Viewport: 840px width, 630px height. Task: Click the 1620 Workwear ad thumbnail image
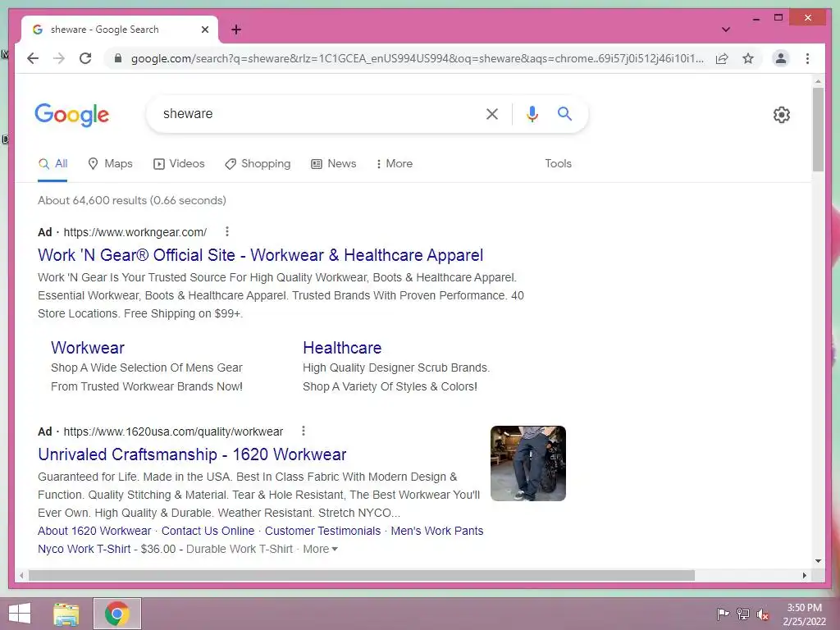[528, 463]
